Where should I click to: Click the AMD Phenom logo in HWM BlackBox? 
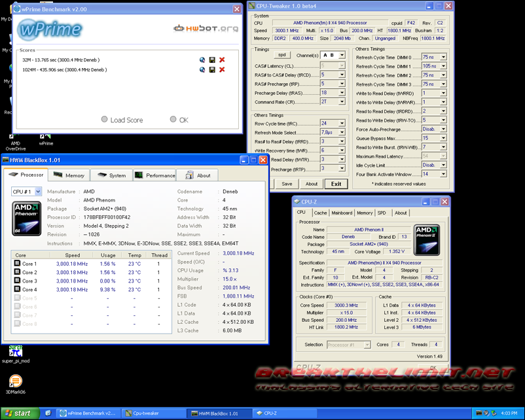[26, 219]
